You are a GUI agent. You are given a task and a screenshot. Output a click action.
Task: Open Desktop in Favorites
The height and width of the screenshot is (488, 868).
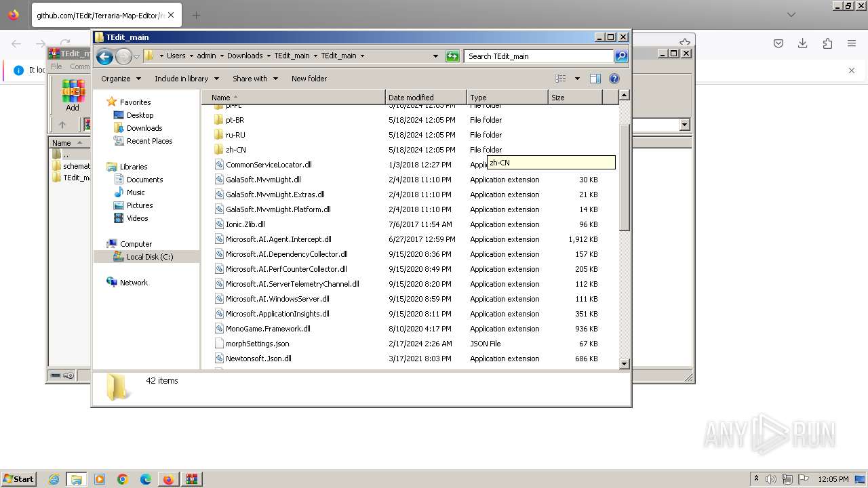pyautogui.click(x=140, y=115)
